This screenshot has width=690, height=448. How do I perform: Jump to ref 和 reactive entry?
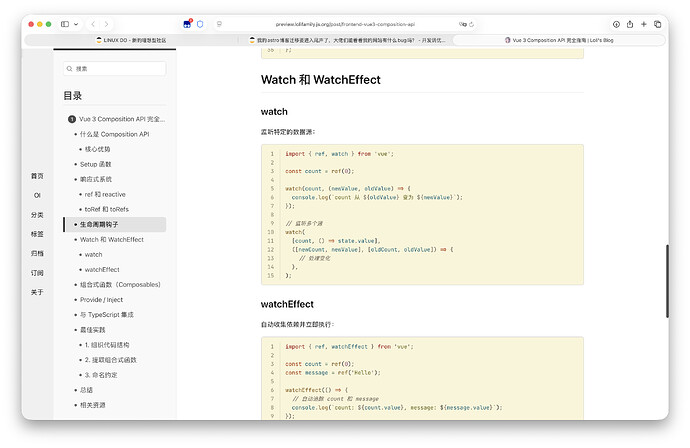[105, 194]
